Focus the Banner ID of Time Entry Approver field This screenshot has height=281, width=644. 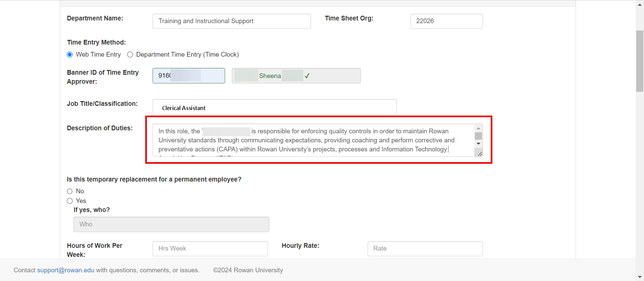point(189,76)
